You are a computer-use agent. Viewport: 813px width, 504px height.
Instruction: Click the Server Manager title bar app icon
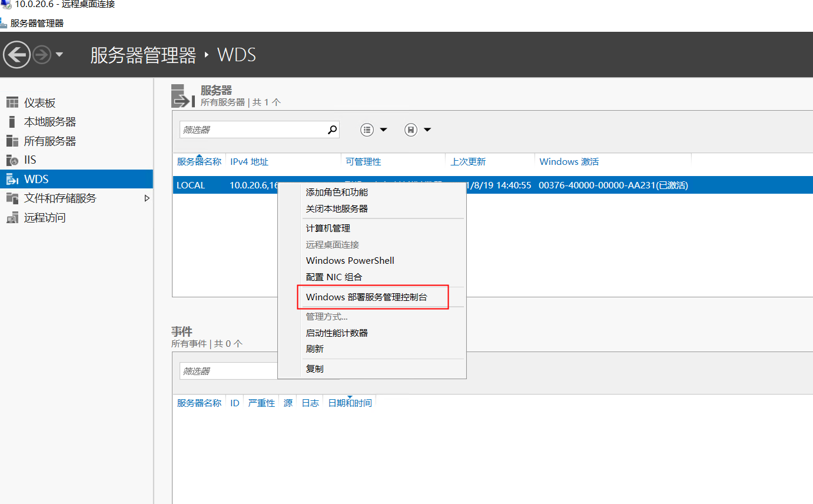3,23
